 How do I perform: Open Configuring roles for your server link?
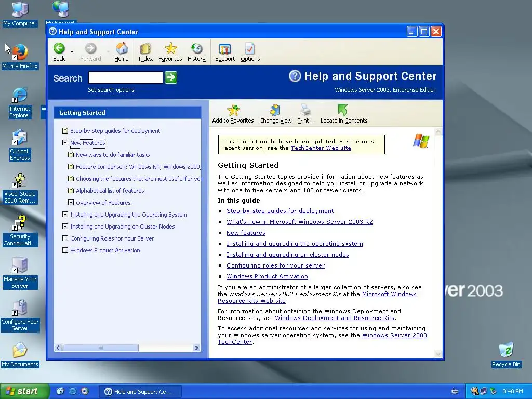coord(275,265)
